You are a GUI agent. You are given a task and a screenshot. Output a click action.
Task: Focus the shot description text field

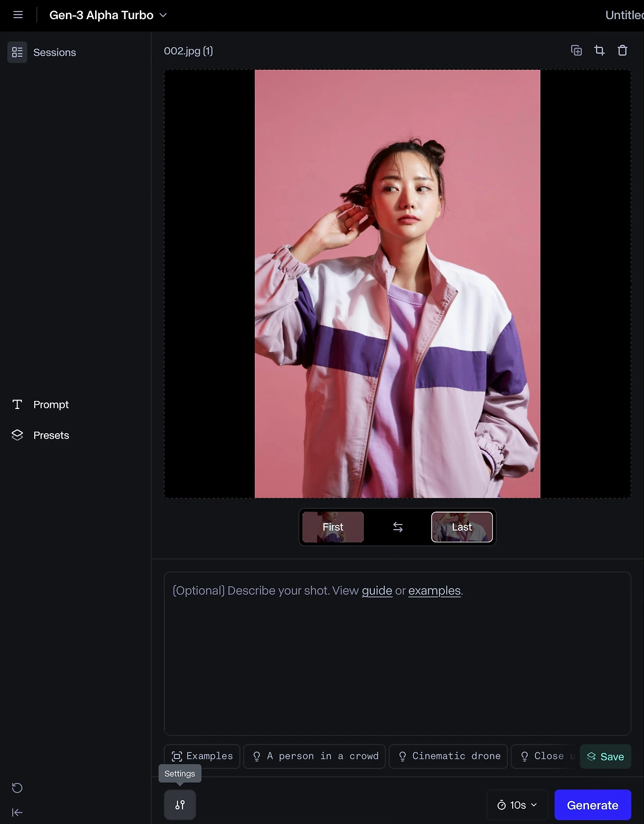[397, 653]
